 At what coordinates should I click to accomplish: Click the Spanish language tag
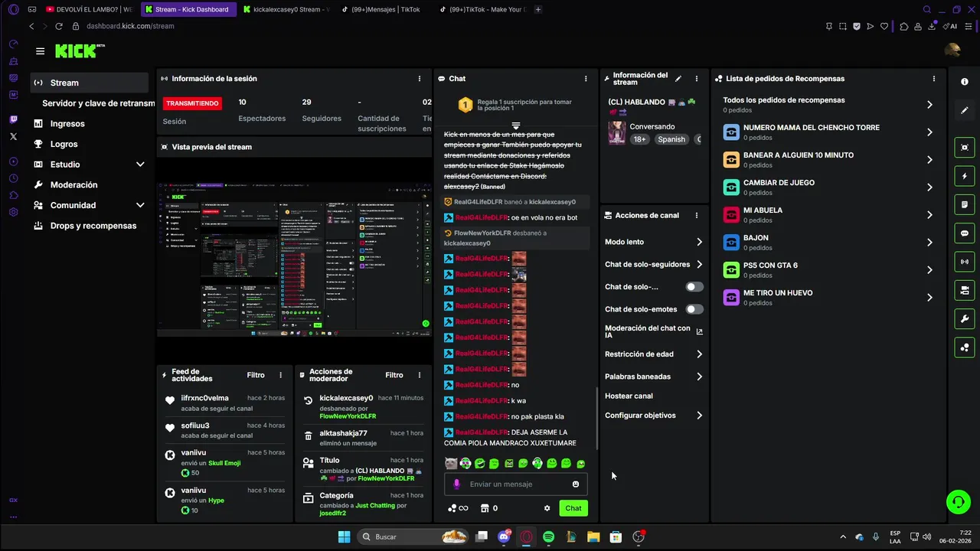click(671, 139)
